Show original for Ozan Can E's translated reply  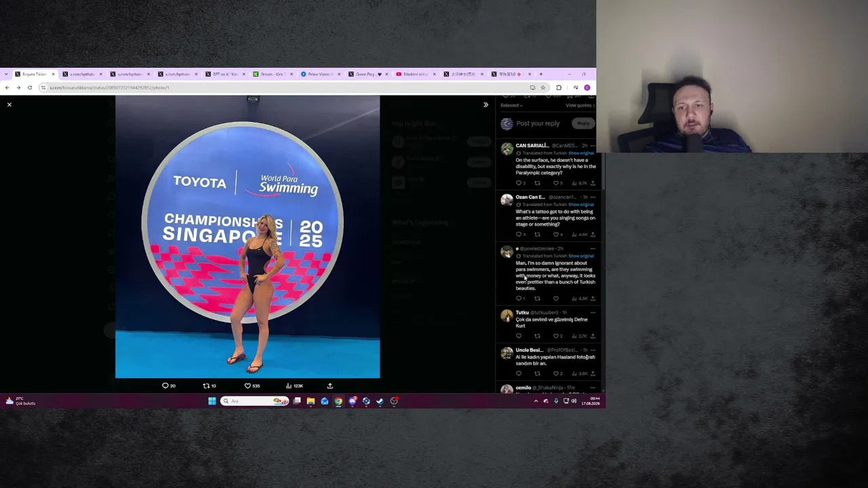tap(581, 205)
